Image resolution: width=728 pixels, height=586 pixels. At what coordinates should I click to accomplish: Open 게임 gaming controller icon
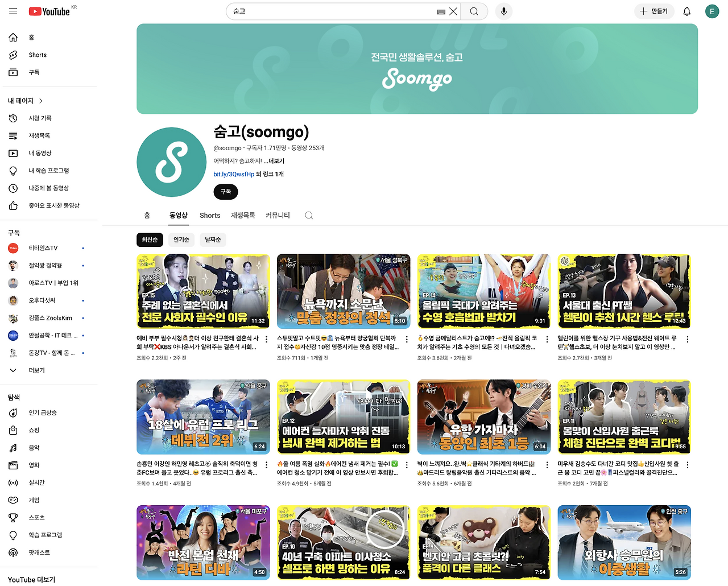click(13, 500)
